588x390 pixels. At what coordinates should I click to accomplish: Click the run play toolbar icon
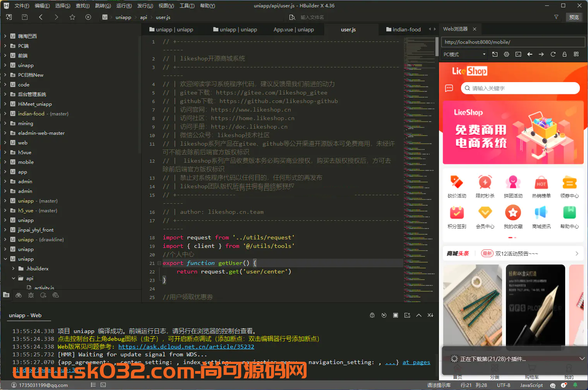pos(88,17)
